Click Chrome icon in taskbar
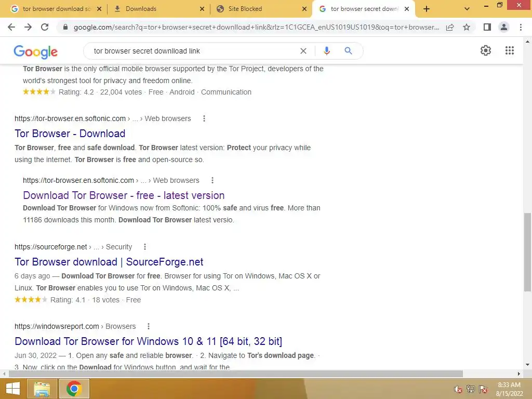 click(74, 389)
